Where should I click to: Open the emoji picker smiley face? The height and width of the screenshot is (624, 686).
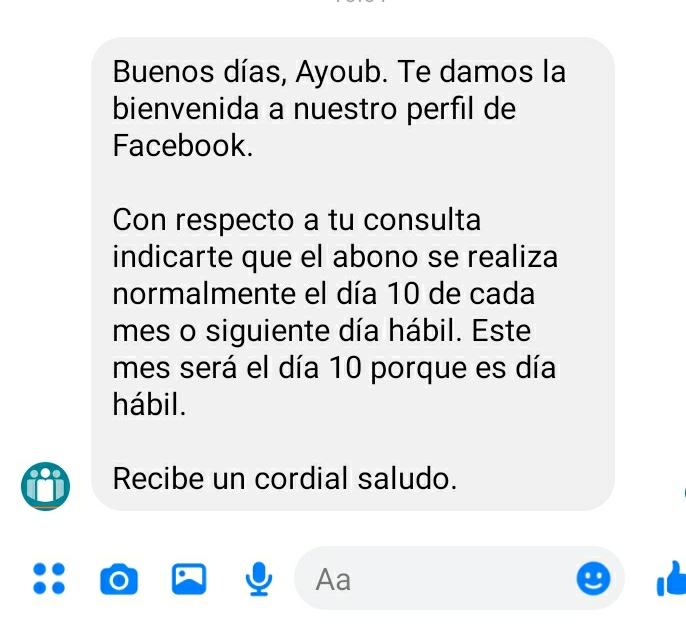tap(593, 578)
